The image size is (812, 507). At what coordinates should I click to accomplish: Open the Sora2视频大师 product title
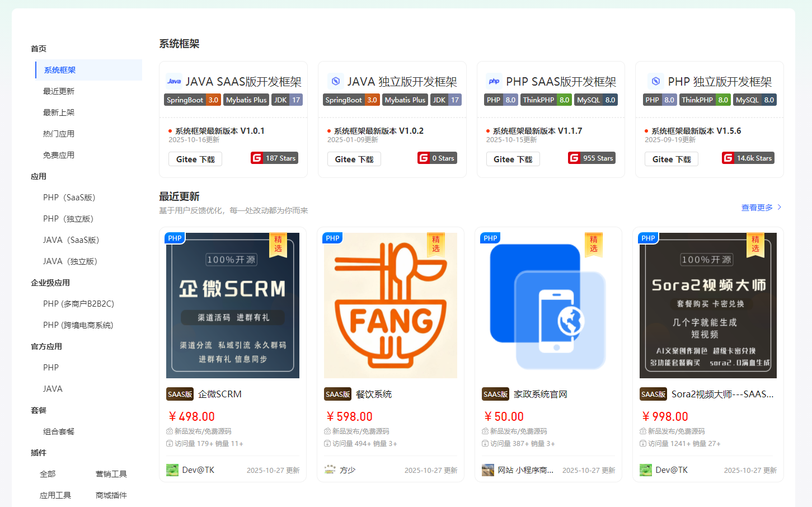point(722,394)
